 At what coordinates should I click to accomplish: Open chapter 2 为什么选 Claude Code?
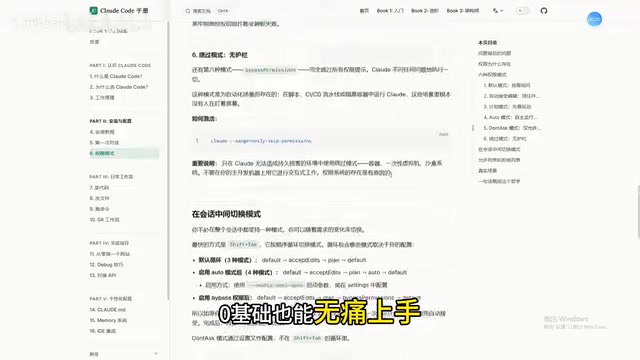pyautogui.click(x=119, y=87)
